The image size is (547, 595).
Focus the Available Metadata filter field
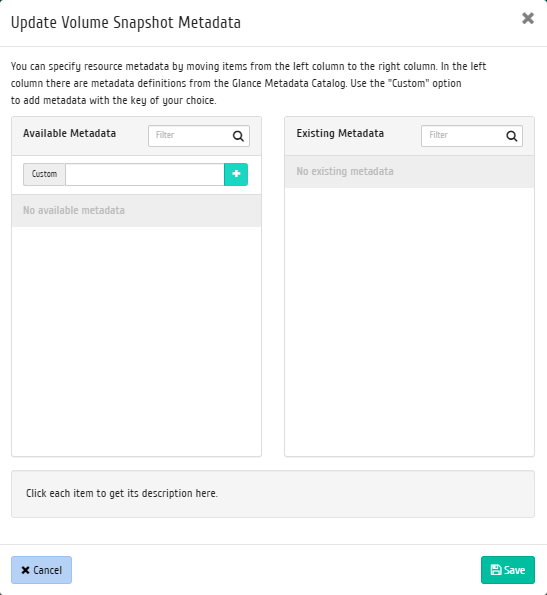tap(190, 135)
